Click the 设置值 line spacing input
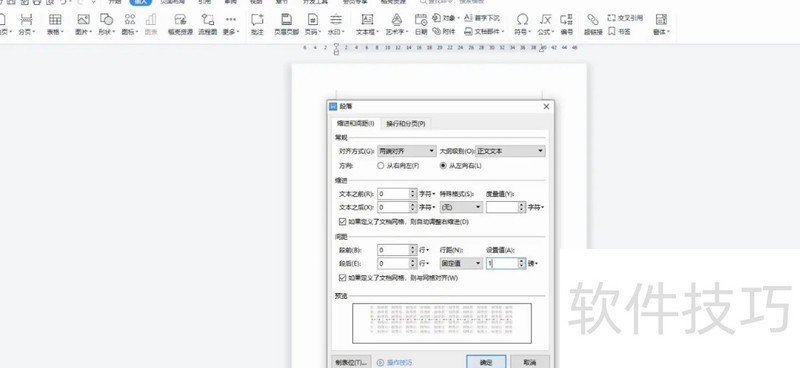The width and height of the screenshot is (800, 368). pos(502,263)
